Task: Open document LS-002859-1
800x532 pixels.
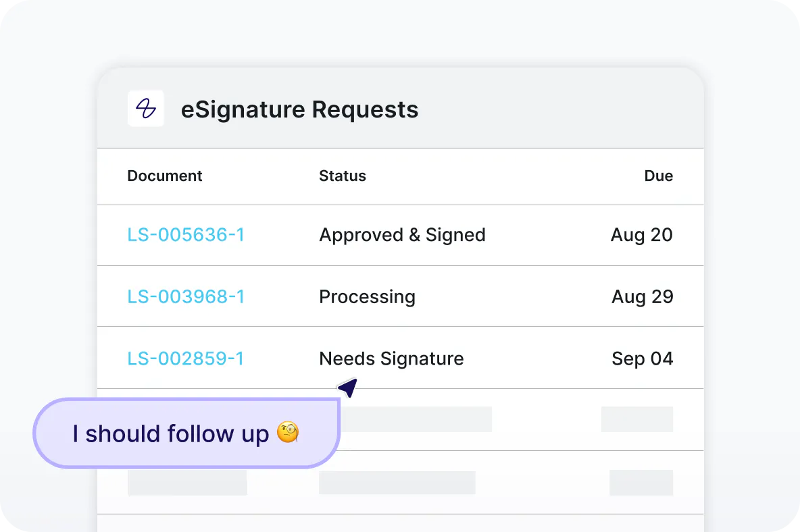Action: 186,358
